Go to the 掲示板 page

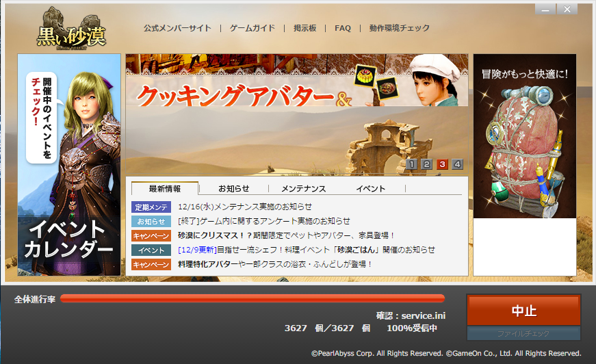tap(305, 28)
